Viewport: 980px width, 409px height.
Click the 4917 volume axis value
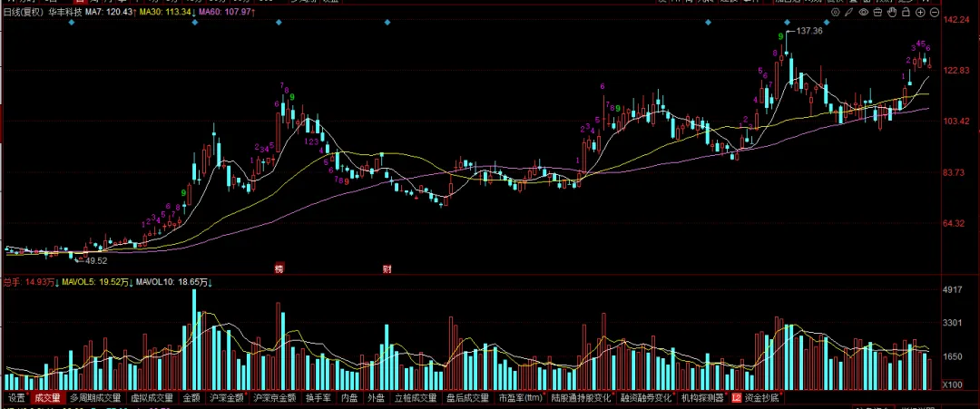pos(953,289)
